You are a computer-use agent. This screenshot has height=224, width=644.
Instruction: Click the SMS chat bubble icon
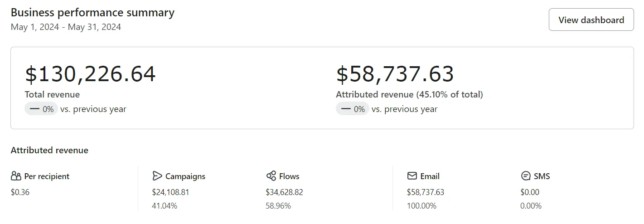pyautogui.click(x=526, y=176)
